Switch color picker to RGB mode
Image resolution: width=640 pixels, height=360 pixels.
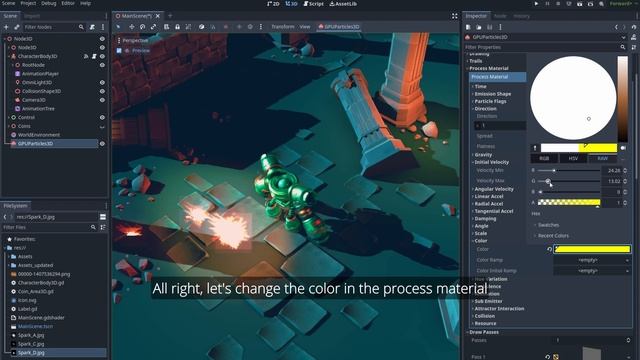[544, 158]
